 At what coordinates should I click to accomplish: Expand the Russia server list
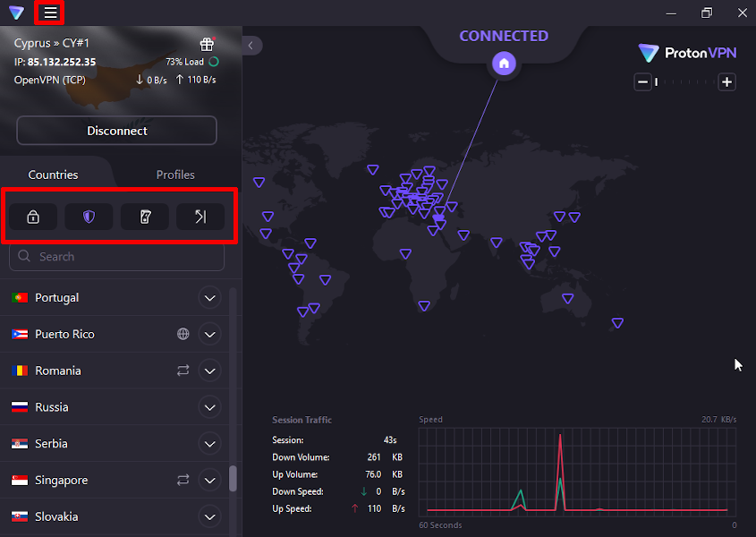[209, 407]
